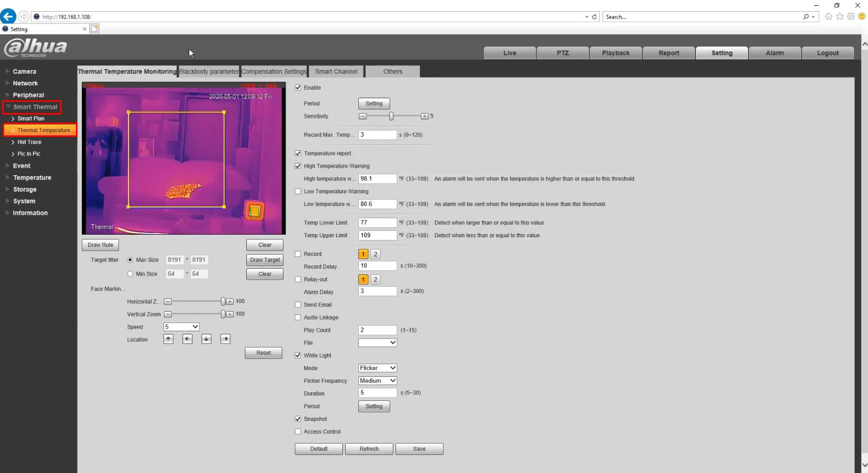Click the Save button
The height and width of the screenshot is (473, 868).
pos(419,449)
